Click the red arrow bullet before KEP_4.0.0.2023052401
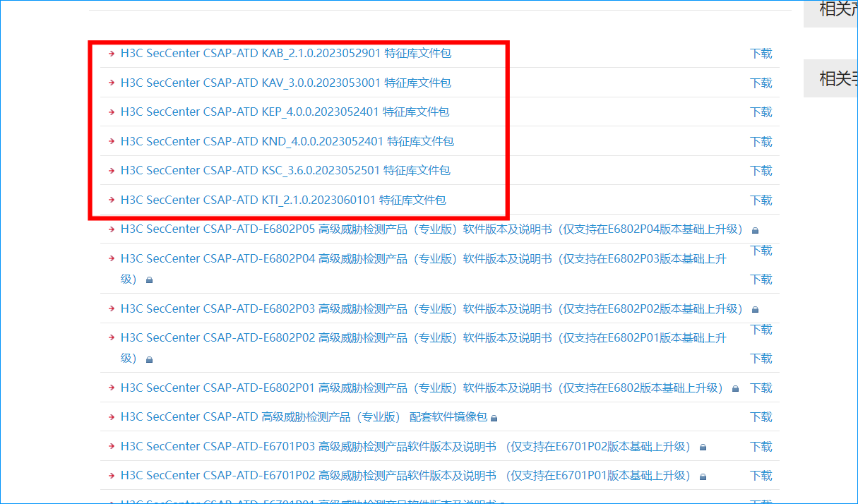The width and height of the screenshot is (858, 504). (x=112, y=112)
